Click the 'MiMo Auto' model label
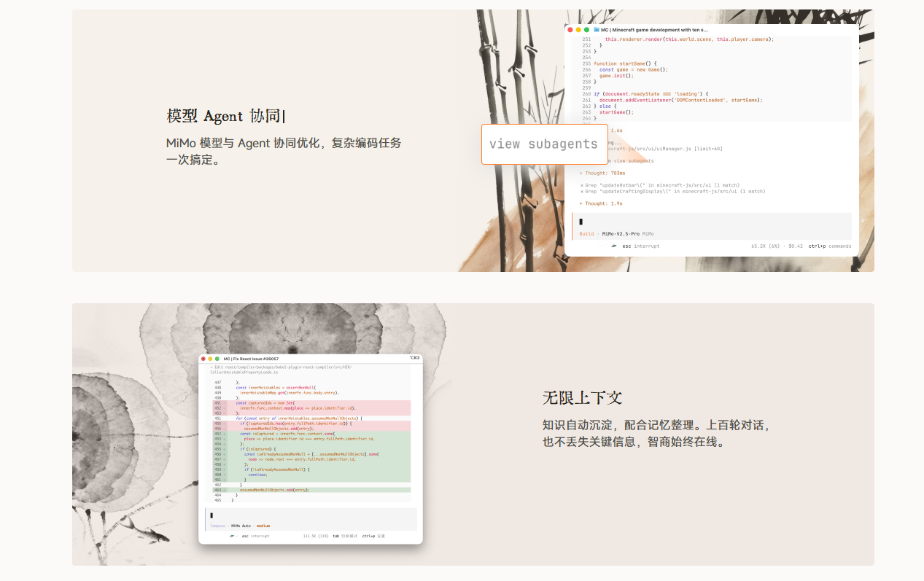The width and height of the screenshot is (924, 581). coord(241,526)
